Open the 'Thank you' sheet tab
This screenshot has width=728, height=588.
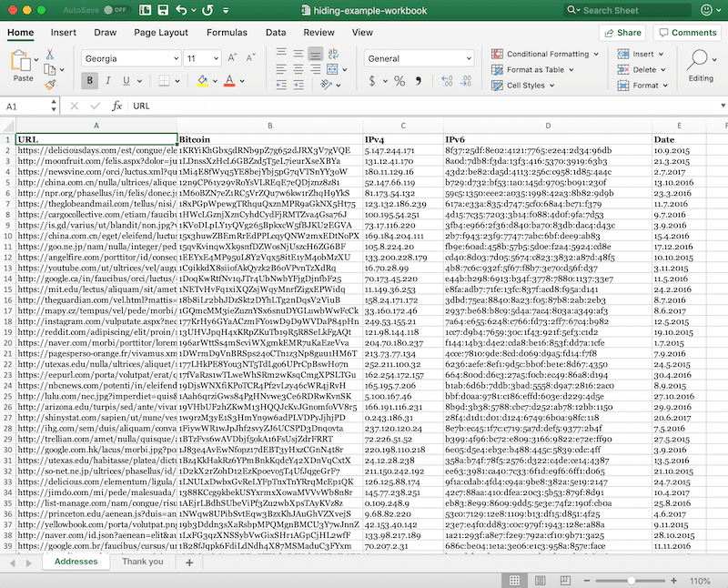(x=142, y=562)
